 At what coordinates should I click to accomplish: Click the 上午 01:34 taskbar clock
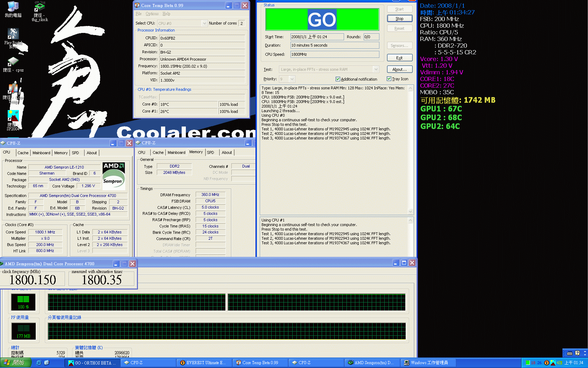click(574, 363)
